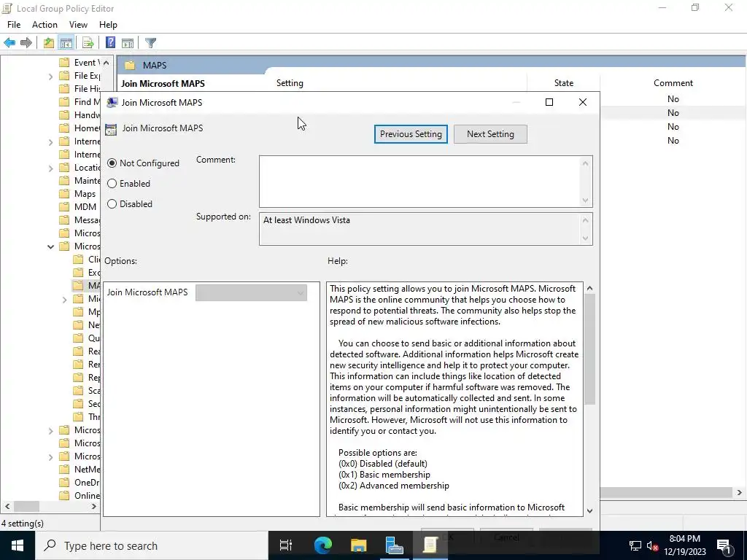Click the Up one level folder icon
Screen dimensions: 747x560
tap(49, 43)
